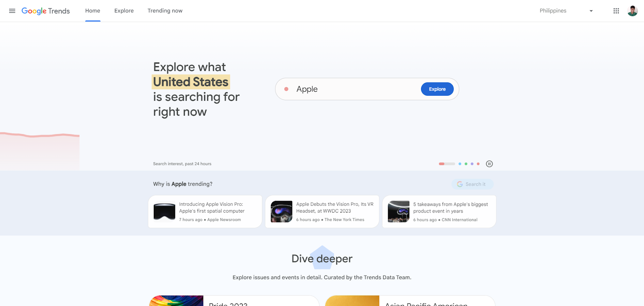
Task: Click the 'Explore issues and events in detail' text
Action: pyautogui.click(x=322, y=277)
